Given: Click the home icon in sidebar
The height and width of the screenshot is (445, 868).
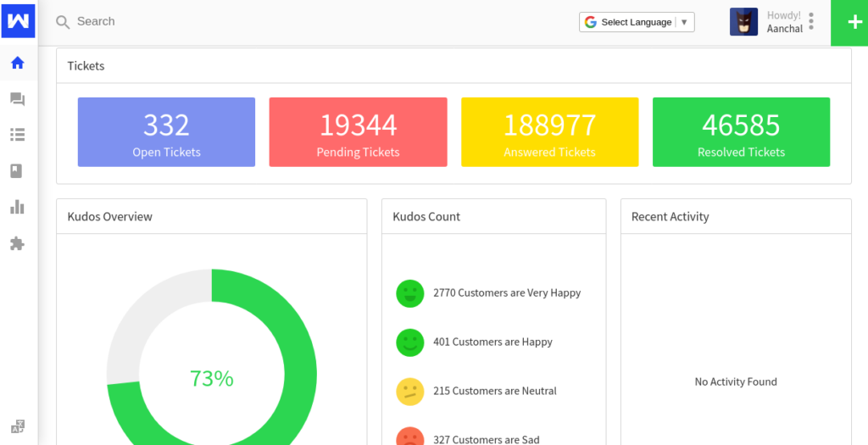Looking at the screenshot, I should coord(18,63).
